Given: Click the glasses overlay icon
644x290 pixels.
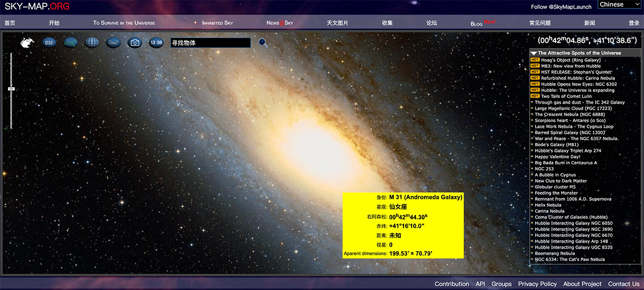Looking at the screenshot, I should pyautogui.click(x=113, y=42).
